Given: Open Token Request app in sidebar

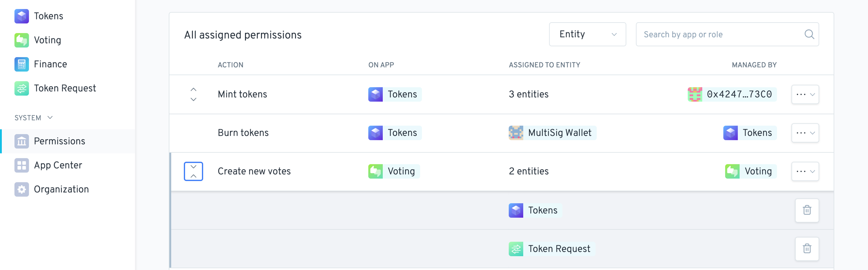Looking at the screenshot, I should click(x=65, y=88).
